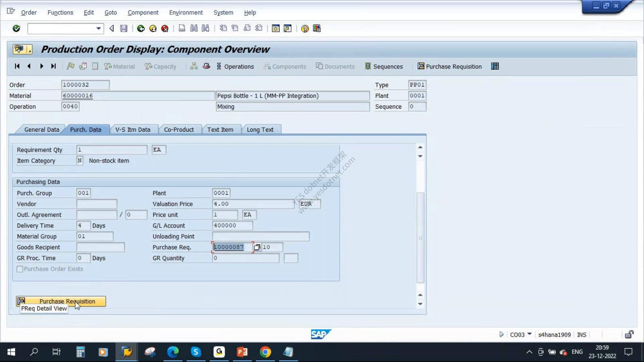Click the yellow Help question mark icon
Viewport: 644px width, 362px height.
305,28
